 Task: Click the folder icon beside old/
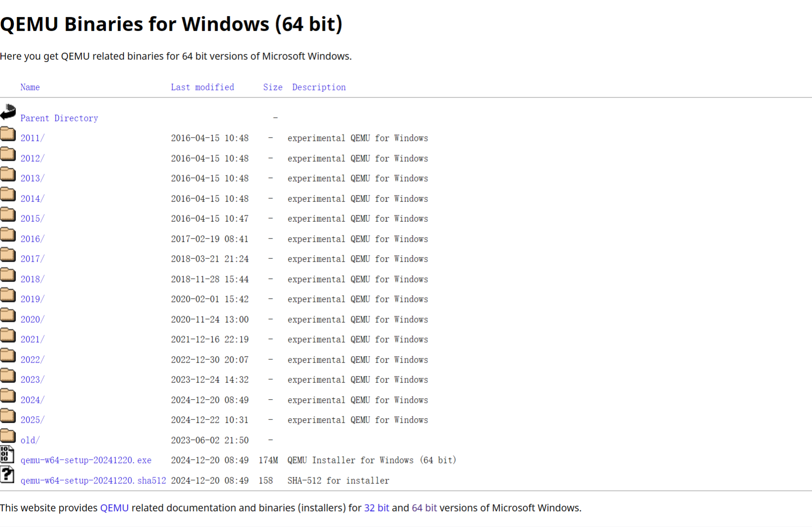click(x=8, y=436)
